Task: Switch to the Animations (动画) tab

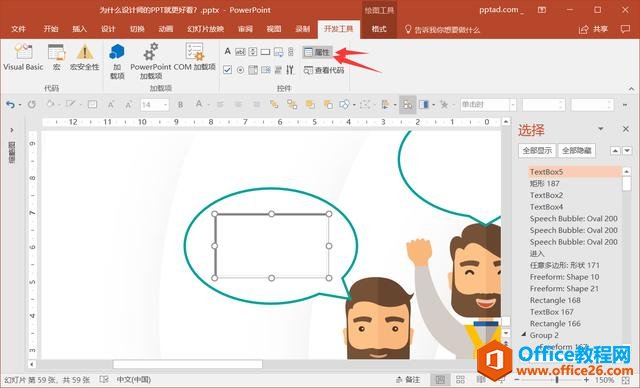Action: (x=166, y=29)
